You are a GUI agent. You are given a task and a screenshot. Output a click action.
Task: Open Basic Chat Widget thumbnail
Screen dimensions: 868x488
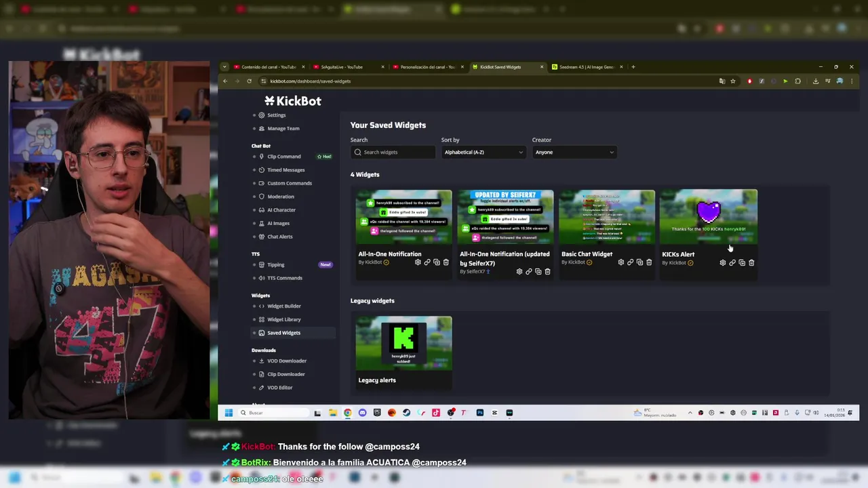(607, 217)
